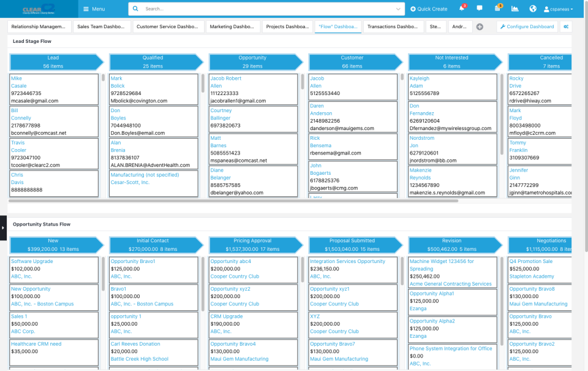Viewport: 588px width, 371px height.
Task: Open the cspaneas user menu
Action: pos(559,9)
